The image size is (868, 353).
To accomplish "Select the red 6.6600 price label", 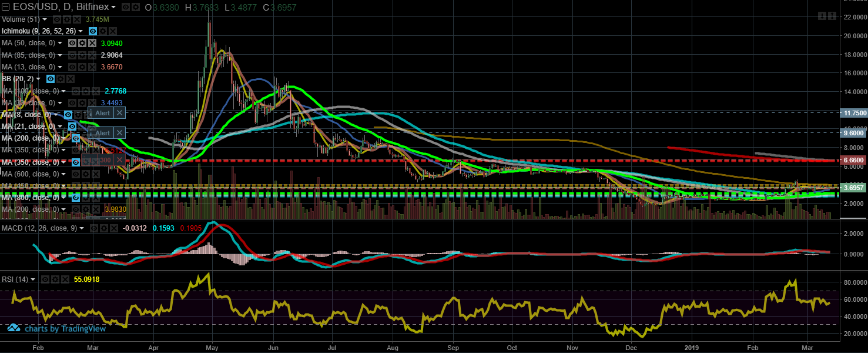I will [x=854, y=160].
